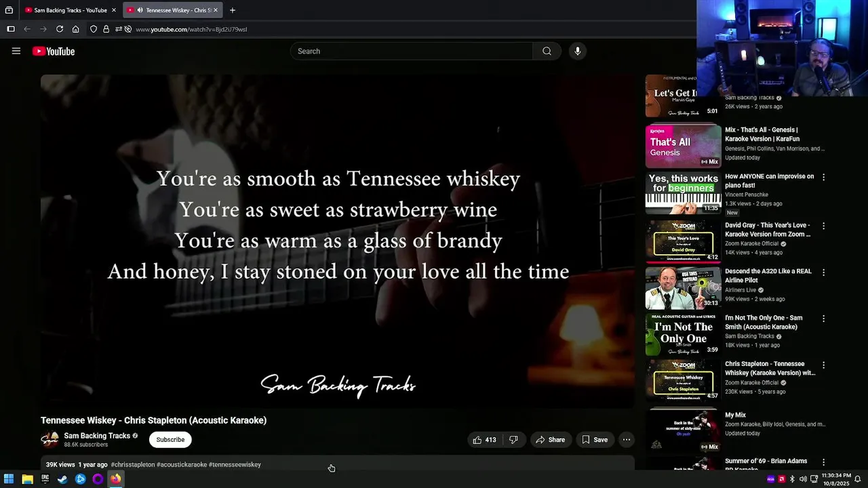Image resolution: width=868 pixels, height=488 pixels.
Task: Open Bluetooth tray icon
Action: [x=792, y=479]
